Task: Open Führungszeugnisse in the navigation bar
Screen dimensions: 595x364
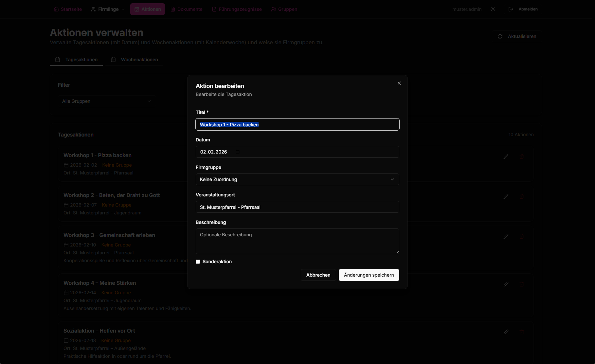Action: [x=237, y=9]
